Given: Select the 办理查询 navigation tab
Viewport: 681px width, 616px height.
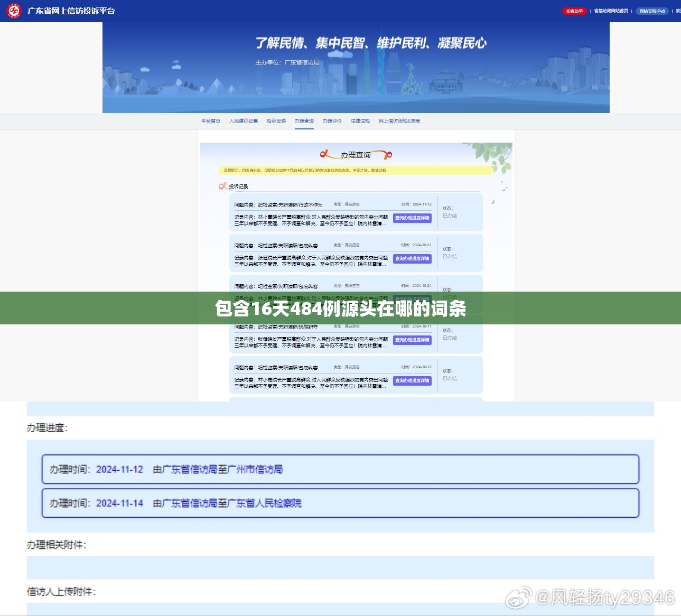Looking at the screenshot, I should coord(304,122).
